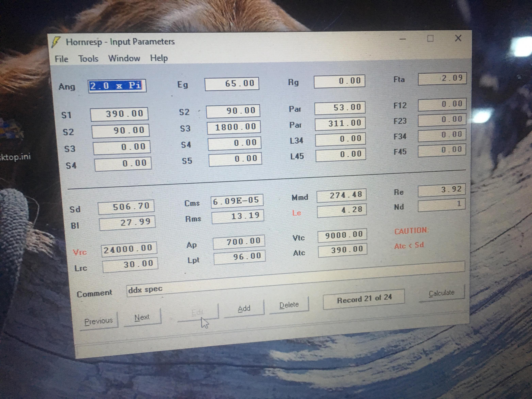Click the Lpt field with 96.00
Image resolution: width=532 pixels, height=399 pixels.
pyautogui.click(x=239, y=257)
